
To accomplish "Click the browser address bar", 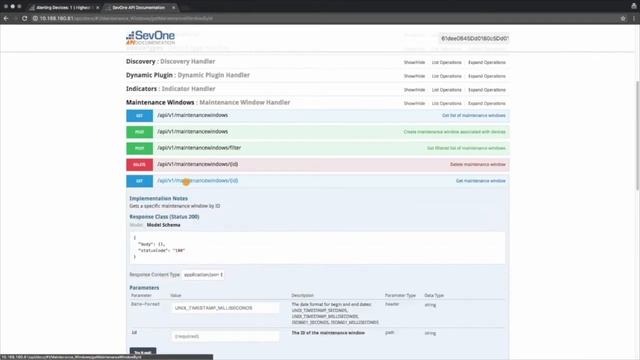I will click(322, 18).
